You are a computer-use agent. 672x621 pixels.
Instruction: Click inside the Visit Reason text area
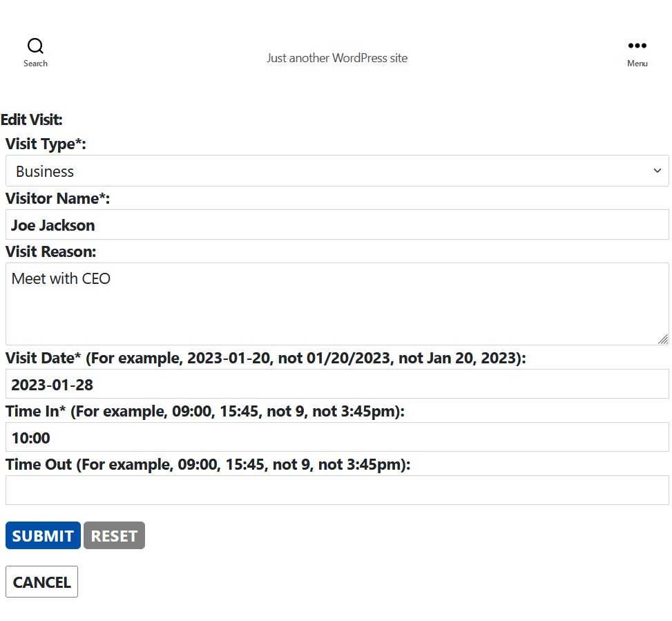point(337,304)
